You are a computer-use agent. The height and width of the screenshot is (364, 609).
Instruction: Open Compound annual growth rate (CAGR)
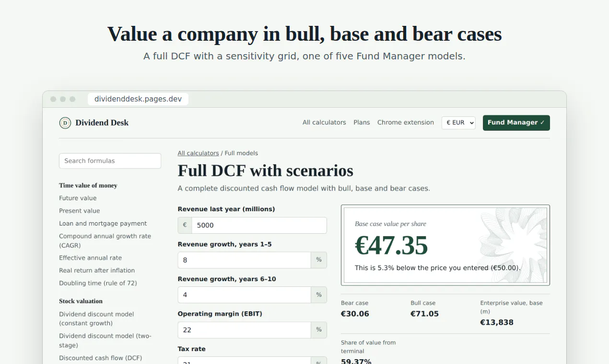click(105, 241)
